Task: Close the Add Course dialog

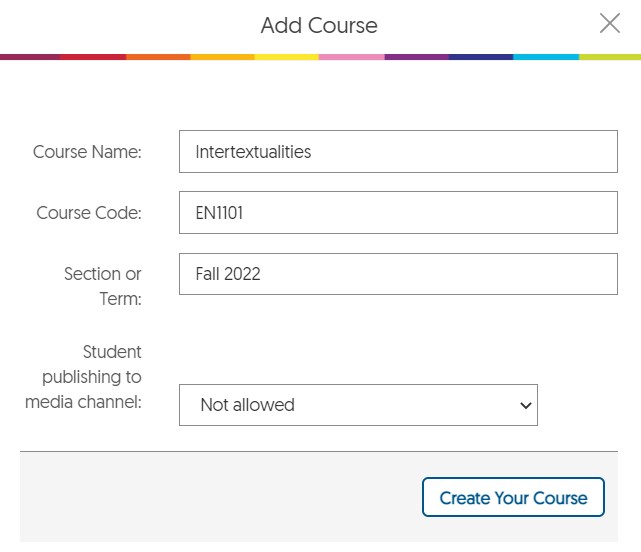Action: click(609, 24)
